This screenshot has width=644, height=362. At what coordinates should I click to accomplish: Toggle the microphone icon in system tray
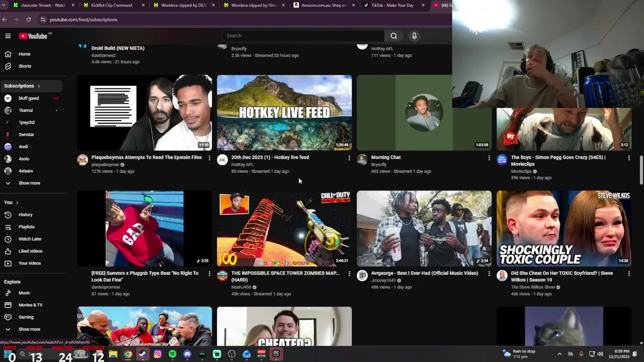tap(581, 354)
